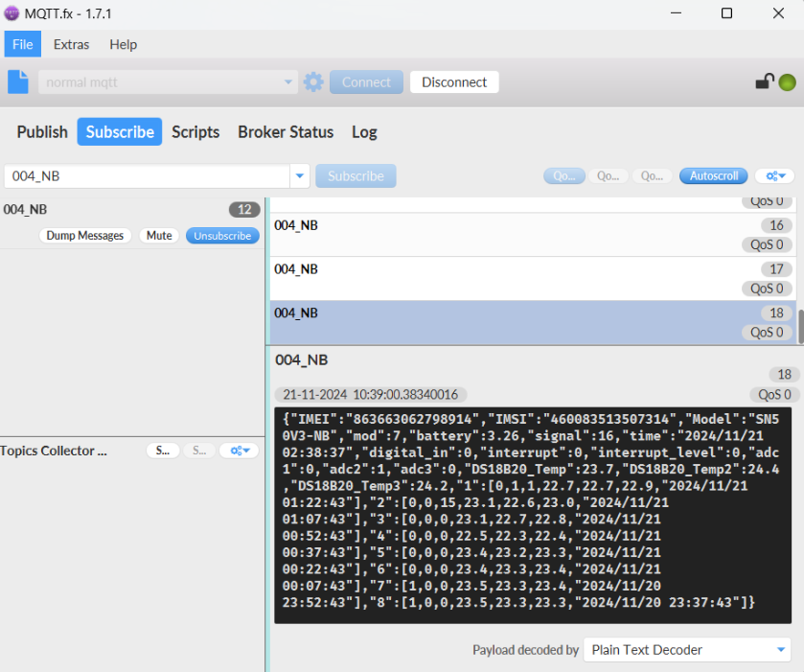This screenshot has width=804, height=672.
Task: Click the unlocked padlock icon
Action: pyautogui.click(x=765, y=81)
